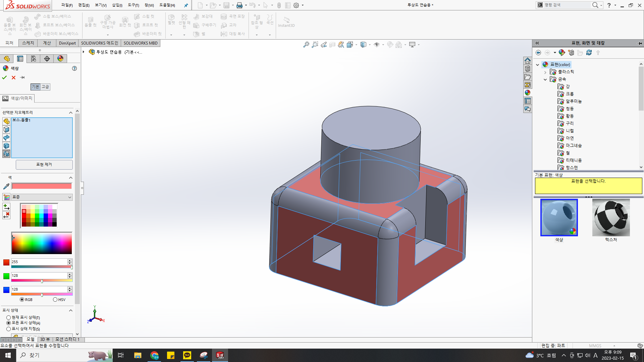The width and height of the screenshot is (644, 362).
Task: Open the PropertyManager tab icon
Action: coord(20,59)
